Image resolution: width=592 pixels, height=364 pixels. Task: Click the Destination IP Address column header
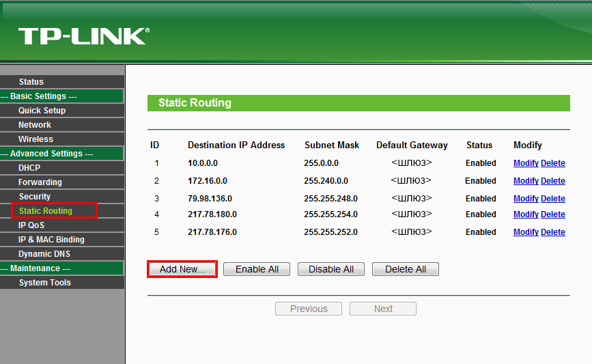(x=236, y=145)
